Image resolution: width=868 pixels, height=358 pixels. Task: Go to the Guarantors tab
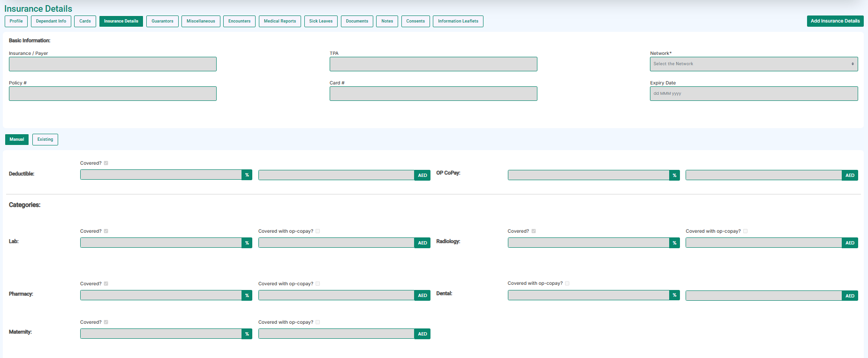162,21
